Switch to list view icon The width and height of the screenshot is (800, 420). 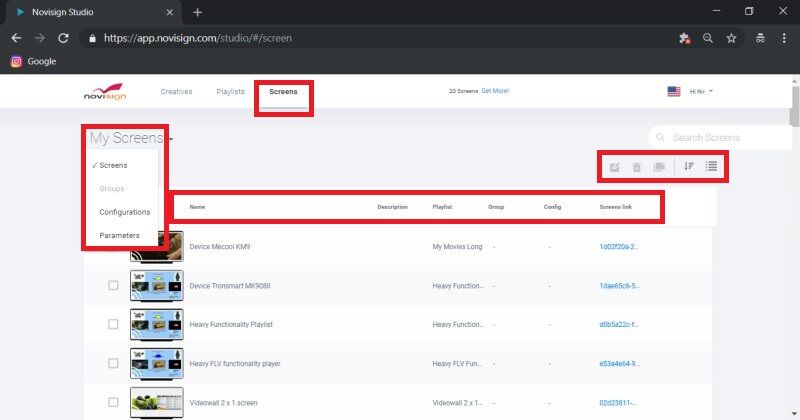click(x=711, y=166)
